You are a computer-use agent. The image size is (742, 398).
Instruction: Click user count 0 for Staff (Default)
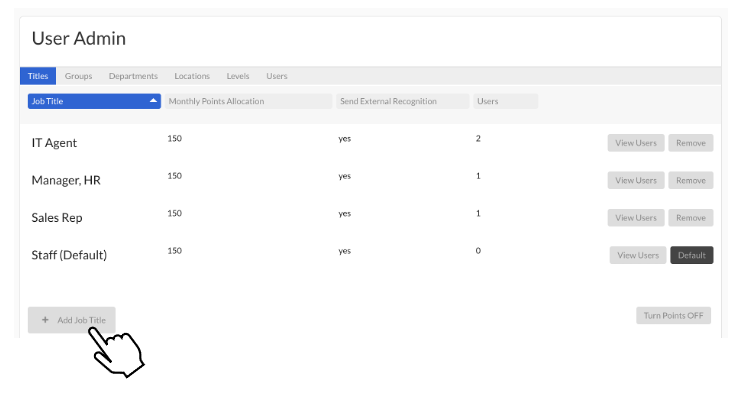478,250
